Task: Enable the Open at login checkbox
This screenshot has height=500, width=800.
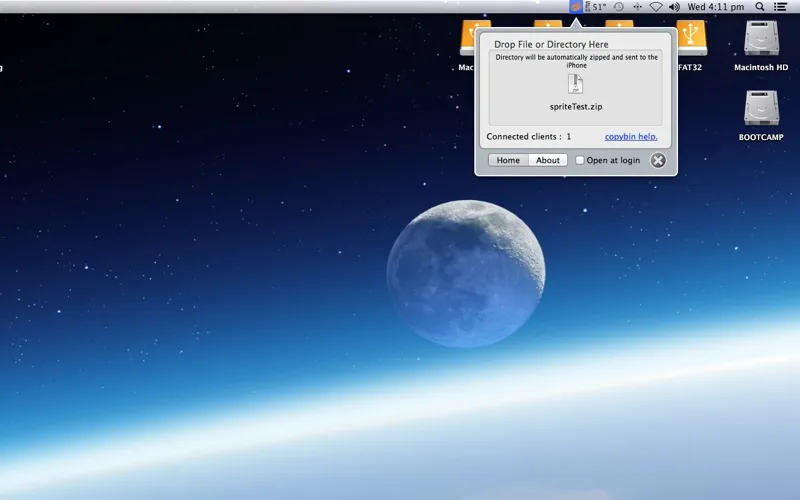Action: 580,160
